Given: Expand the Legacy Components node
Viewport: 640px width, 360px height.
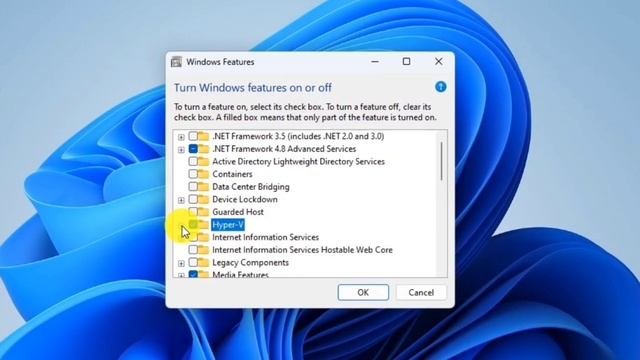Looking at the screenshot, I should click(181, 264).
